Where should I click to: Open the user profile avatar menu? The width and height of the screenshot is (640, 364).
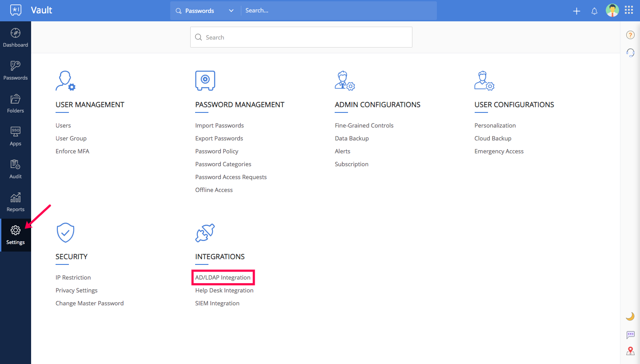612,10
